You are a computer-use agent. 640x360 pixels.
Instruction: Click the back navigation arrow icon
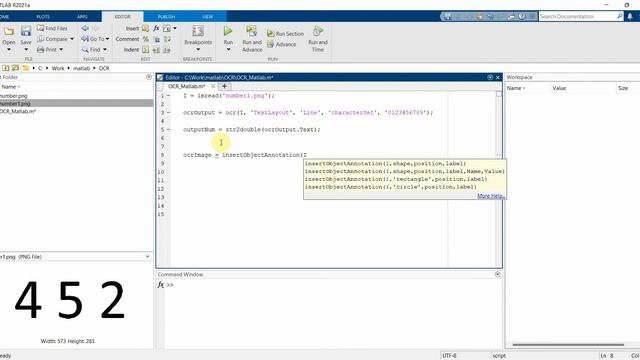point(85,28)
